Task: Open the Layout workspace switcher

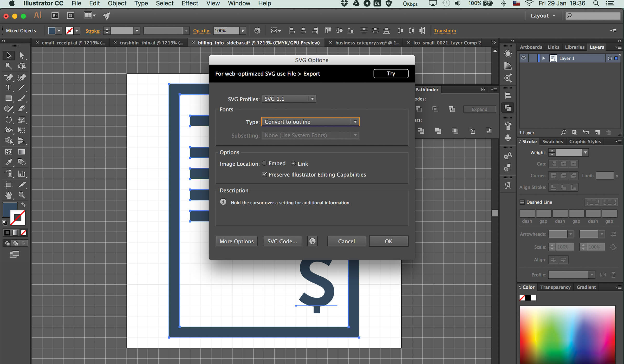Action: [x=543, y=16]
